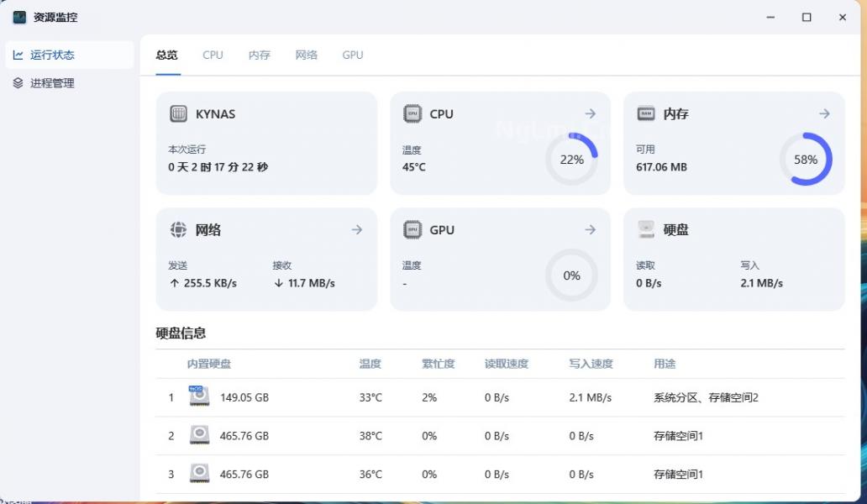Click the CPU chip icon on CPU card
Screen dimensions: 867x504
pos(412,113)
